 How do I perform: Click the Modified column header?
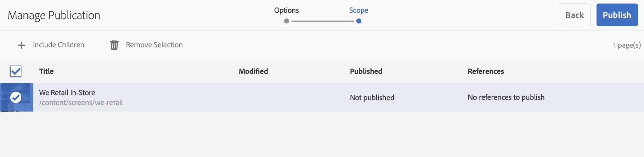tap(253, 71)
